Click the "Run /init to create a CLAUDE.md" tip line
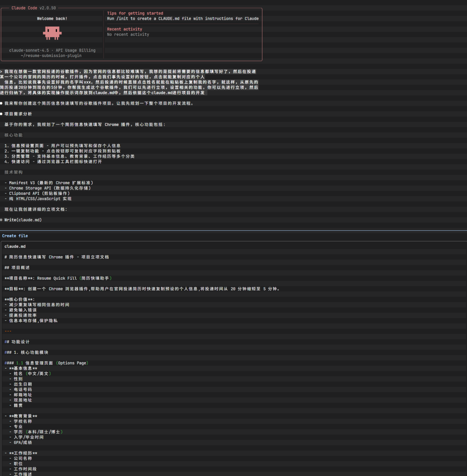Screen dimensions: 467x476 [x=183, y=19]
